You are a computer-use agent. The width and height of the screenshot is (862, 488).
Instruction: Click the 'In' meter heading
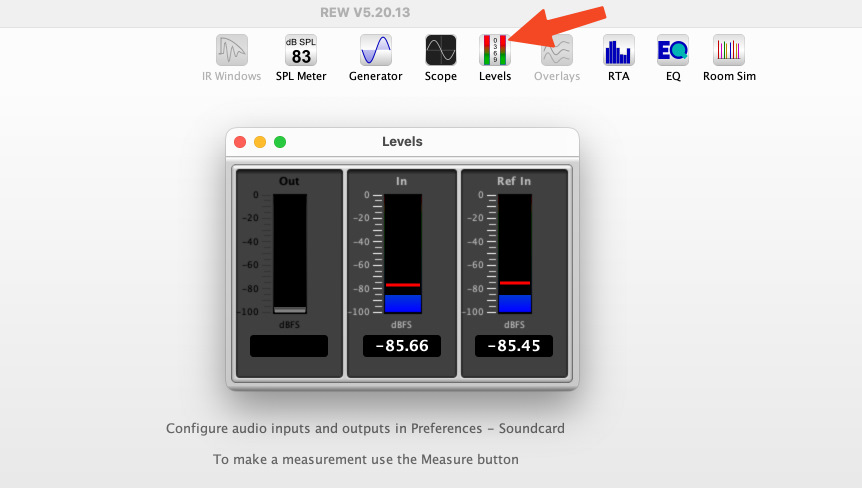click(401, 181)
